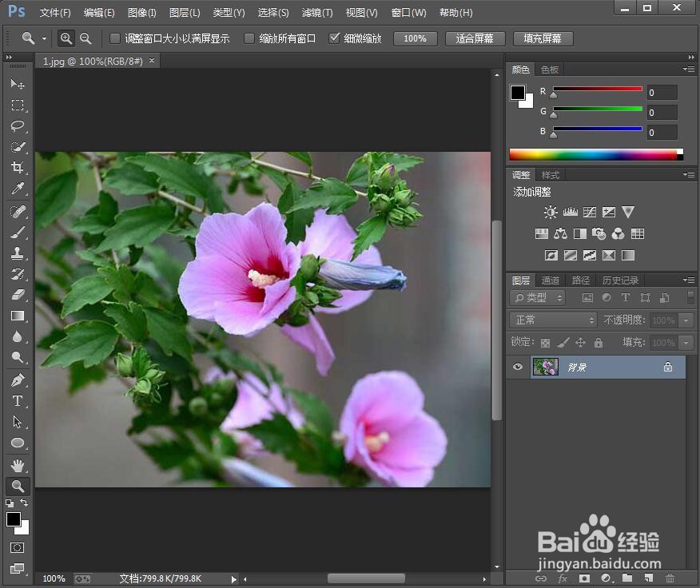Open layer filter type dropdown

click(x=538, y=297)
